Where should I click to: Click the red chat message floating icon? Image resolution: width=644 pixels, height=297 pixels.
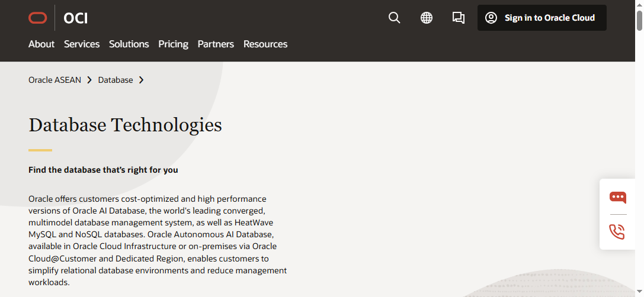[617, 198]
